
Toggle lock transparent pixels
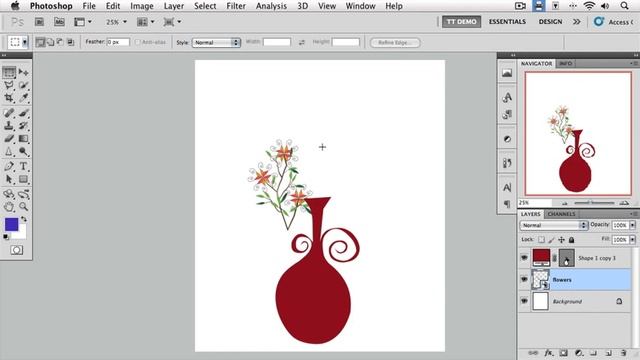tap(541, 240)
